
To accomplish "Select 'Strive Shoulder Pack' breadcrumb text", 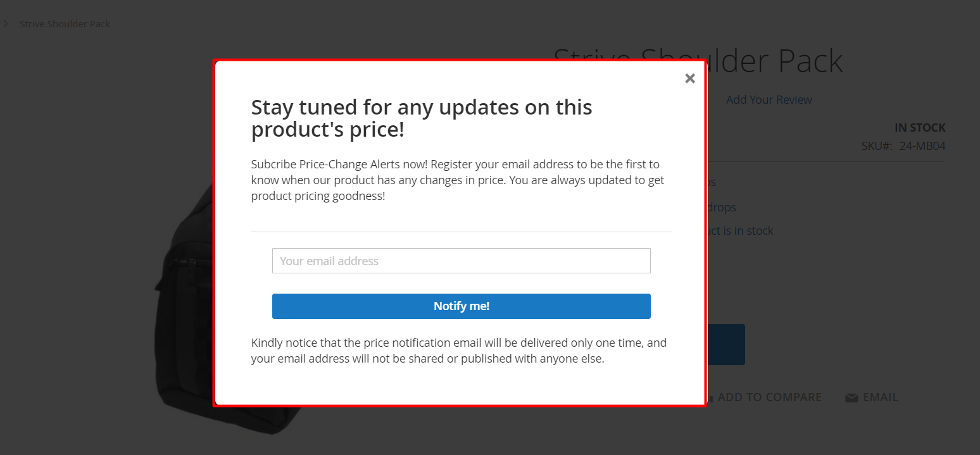I will 65,24.
